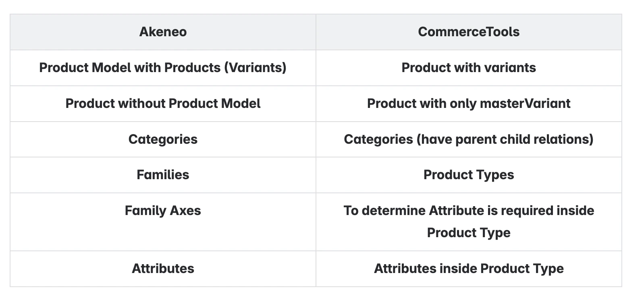
Task: Click 'Attributes inside Product Type' cell
Action: [469, 269]
